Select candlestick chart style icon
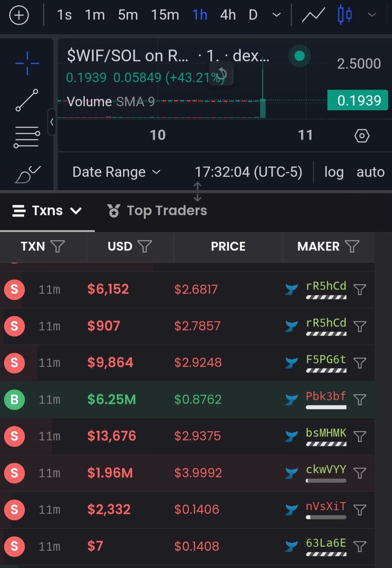The image size is (392, 568). pyautogui.click(x=345, y=15)
